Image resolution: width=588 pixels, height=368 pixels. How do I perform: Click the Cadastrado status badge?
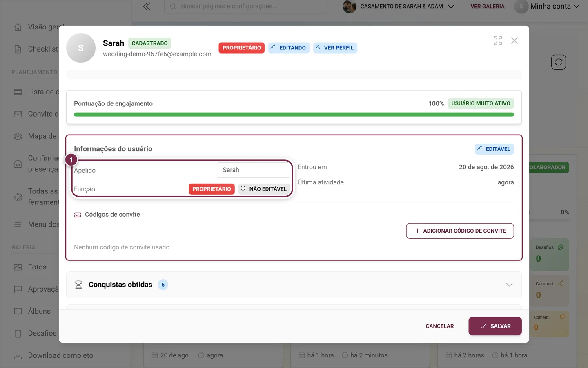(149, 43)
